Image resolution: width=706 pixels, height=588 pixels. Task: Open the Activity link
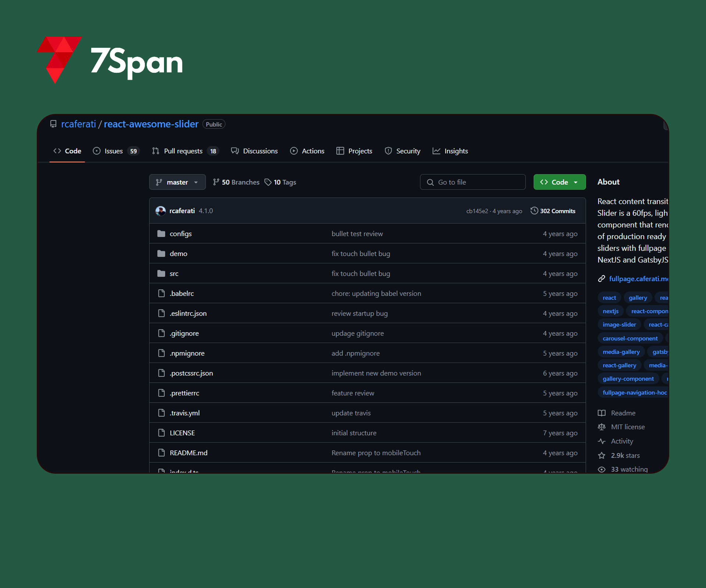click(x=622, y=441)
